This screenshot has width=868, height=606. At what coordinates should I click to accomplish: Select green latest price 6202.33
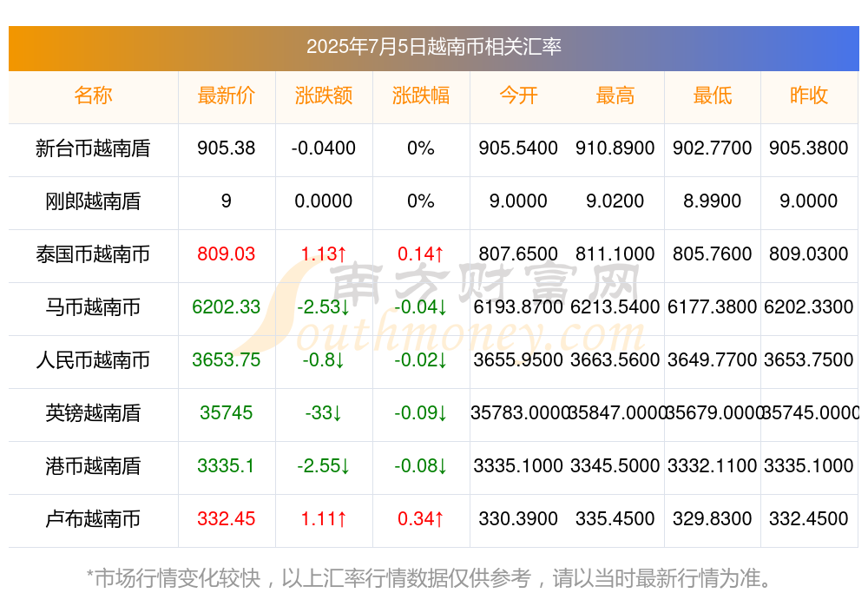(226, 306)
